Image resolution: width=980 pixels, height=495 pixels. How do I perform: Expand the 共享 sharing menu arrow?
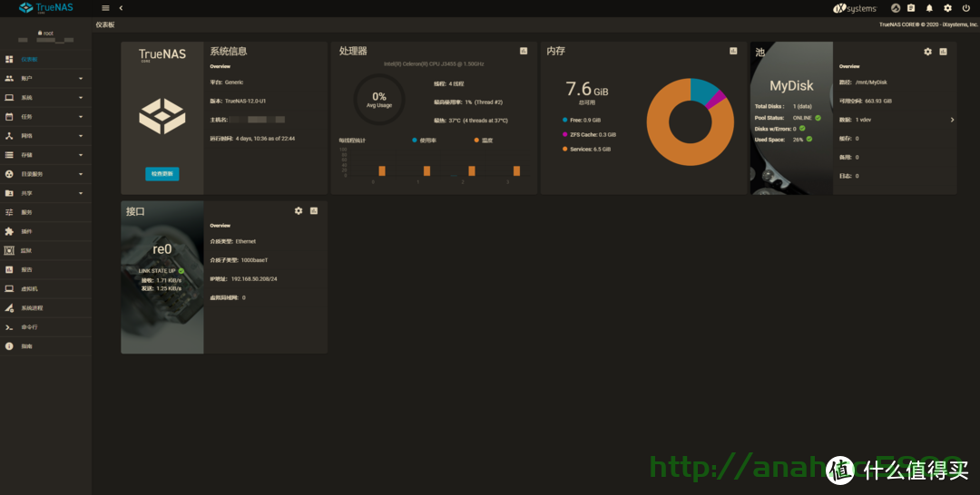click(81, 193)
